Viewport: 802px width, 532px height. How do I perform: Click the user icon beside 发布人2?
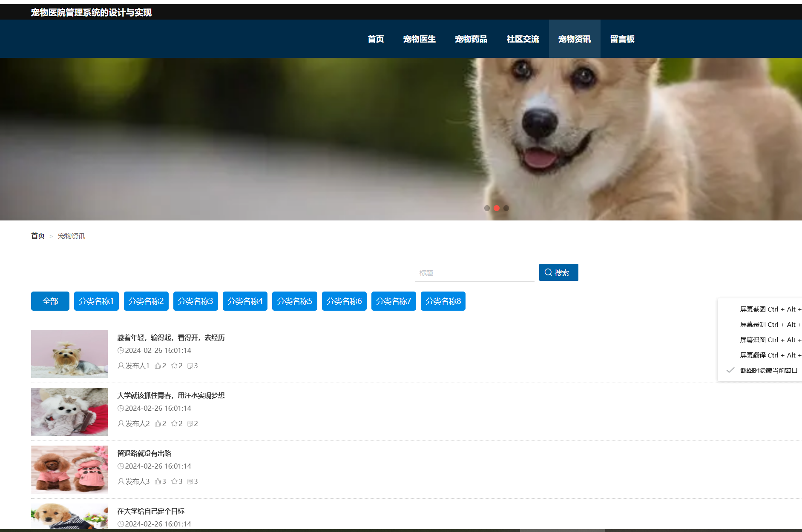tap(121, 423)
